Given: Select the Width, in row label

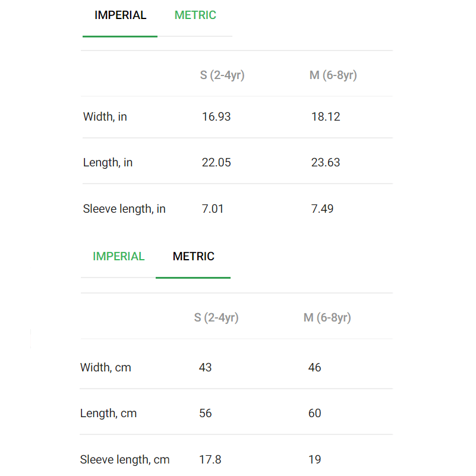Looking at the screenshot, I should [x=105, y=117].
